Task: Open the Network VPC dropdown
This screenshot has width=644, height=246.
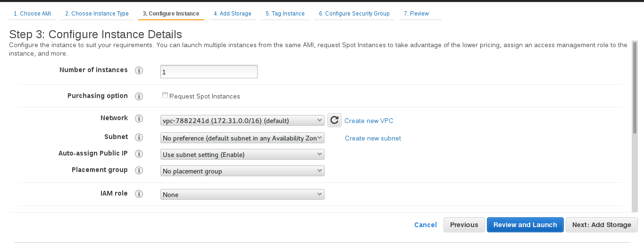Action: pos(243,121)
